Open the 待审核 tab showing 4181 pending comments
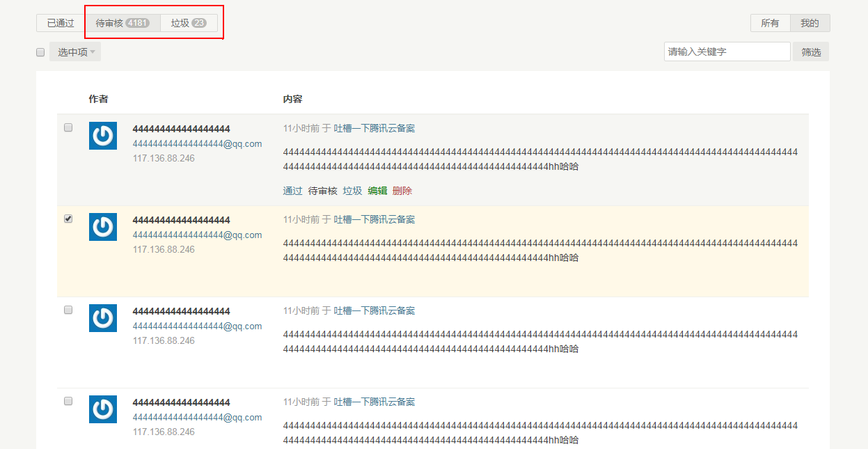Image resolution: width=868 pixels, height=449 pixels. click(122, 22)
